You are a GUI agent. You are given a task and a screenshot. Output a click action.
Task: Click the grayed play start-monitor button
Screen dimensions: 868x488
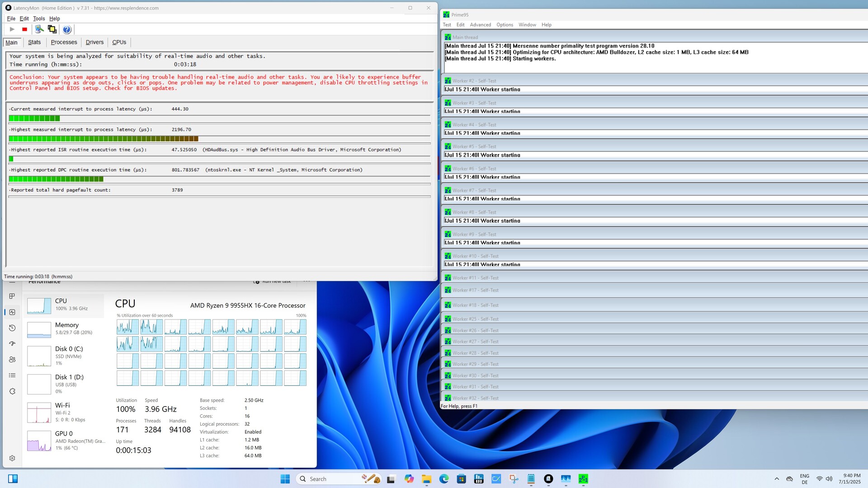(12, 29)
